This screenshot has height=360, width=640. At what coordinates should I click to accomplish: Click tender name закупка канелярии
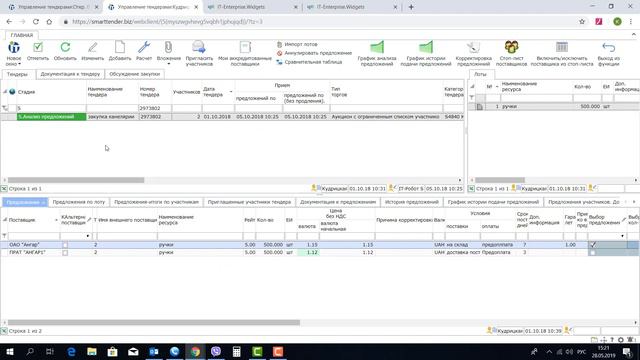[x=111, y=117]
